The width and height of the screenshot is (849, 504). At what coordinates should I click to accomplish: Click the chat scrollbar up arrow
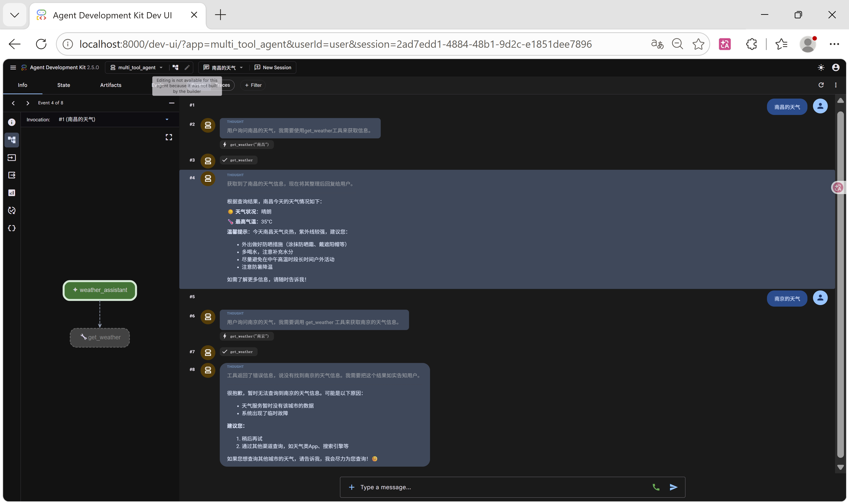pos(840,101)
